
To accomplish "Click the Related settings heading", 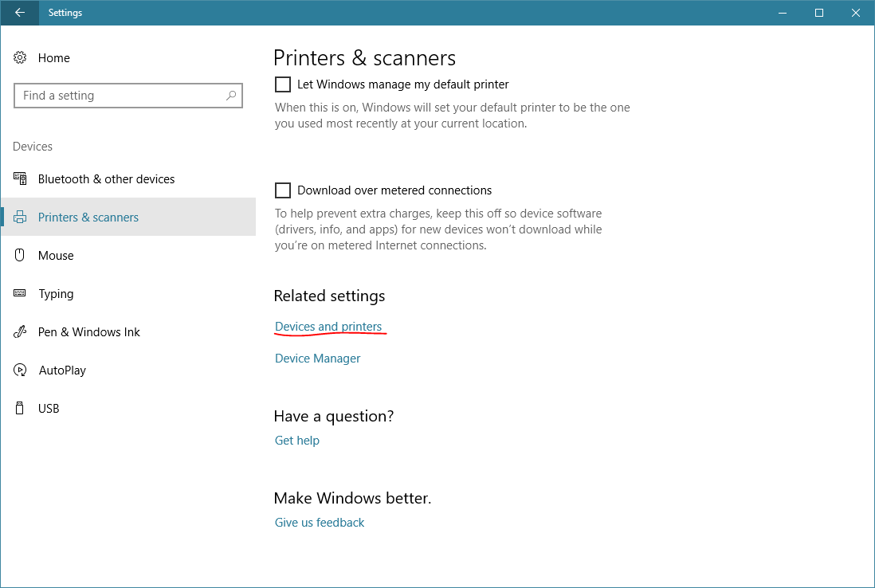I will pos(329,296).
